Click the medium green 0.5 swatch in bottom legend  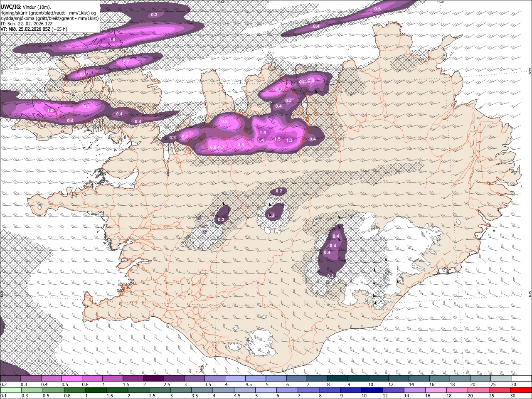(x=53, y=390)
